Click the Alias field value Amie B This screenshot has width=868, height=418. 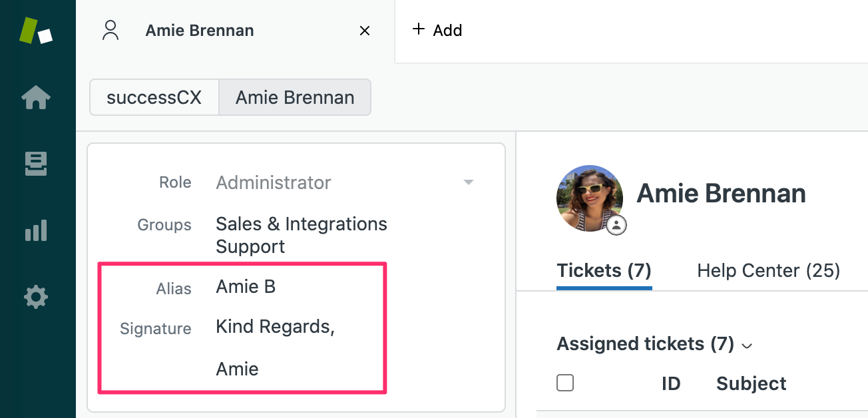coord(246,287)
